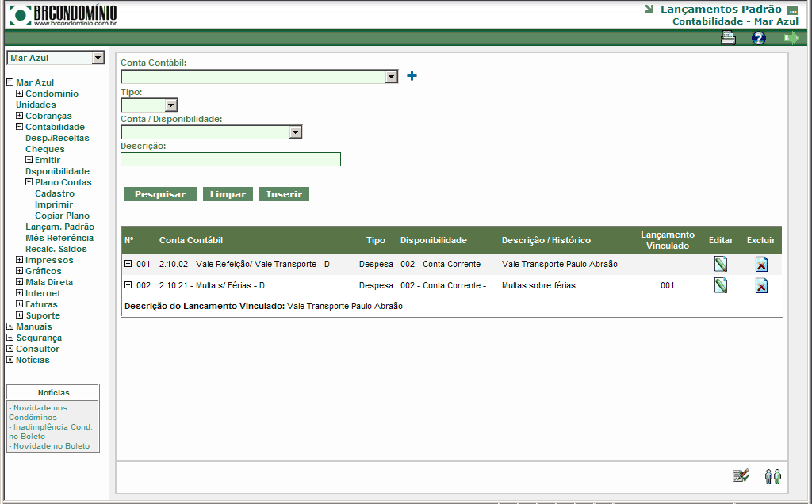Click the BRCondomínio logo

[x=63, y=15]
